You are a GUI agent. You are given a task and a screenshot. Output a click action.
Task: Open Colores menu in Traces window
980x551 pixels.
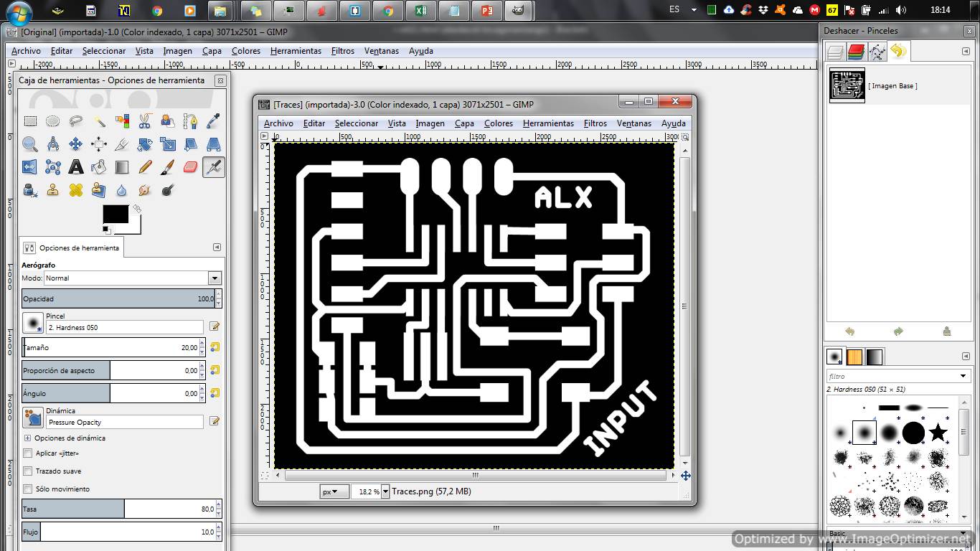(499, 123)
